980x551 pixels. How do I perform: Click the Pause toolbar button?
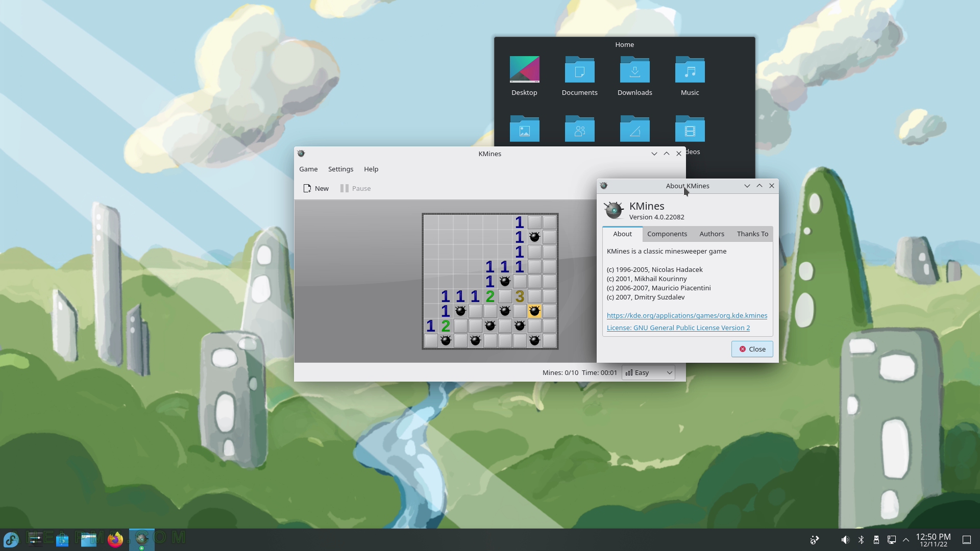point(356,188)
